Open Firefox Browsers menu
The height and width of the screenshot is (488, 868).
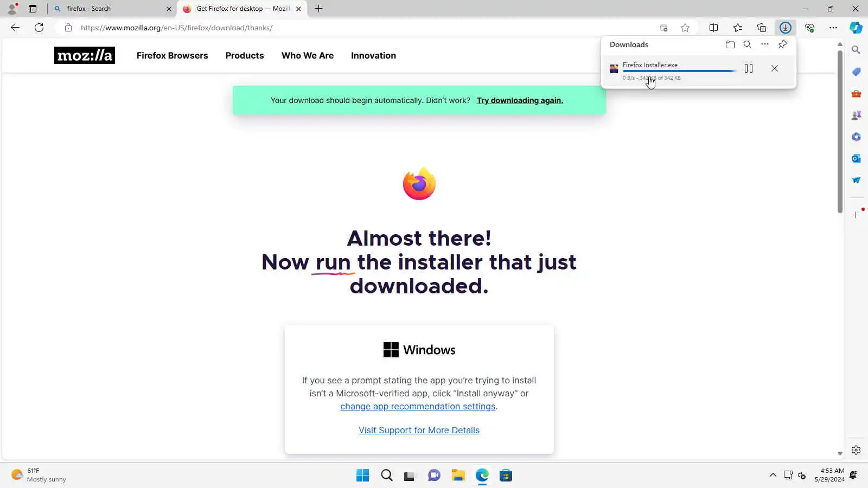point(173,55)
